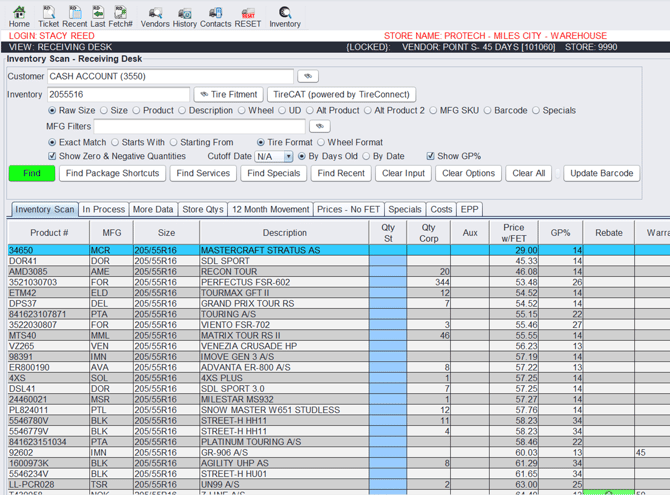Image resolution: width=670 pixels, height=495 pixels.
Task: Open the Cutoff Date dropdown
Action: tap(273, 157)
